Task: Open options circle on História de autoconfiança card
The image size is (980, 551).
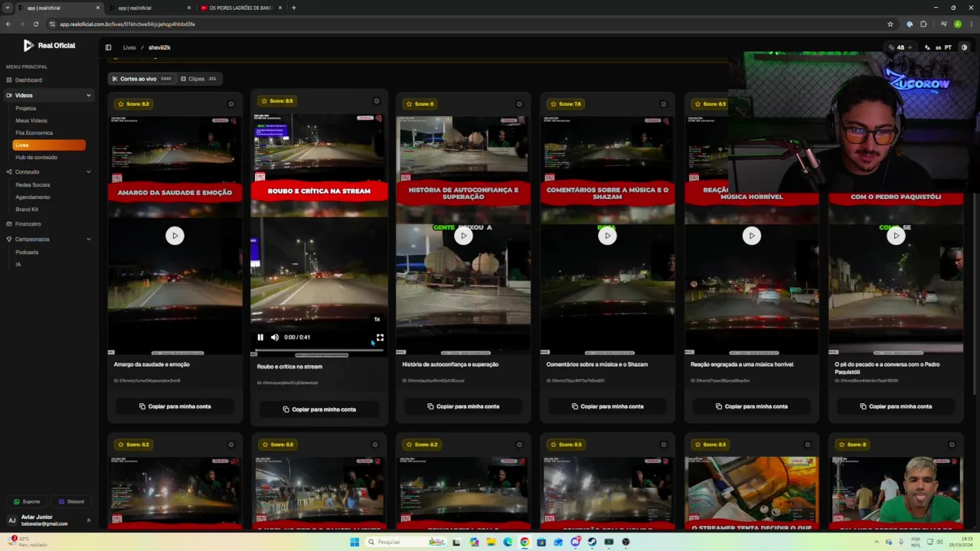Action: coord(519,104)
